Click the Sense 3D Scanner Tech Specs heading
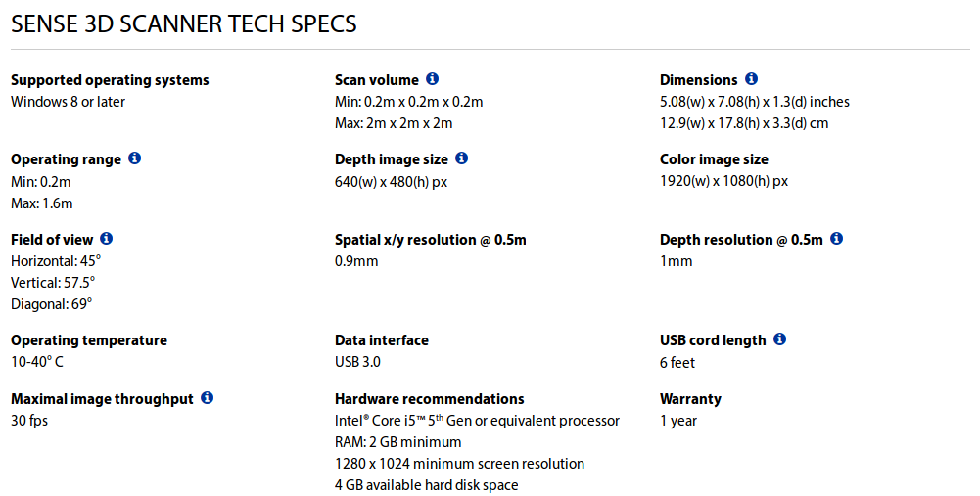This screenshot has width=980, height=496. pyautogui.click(x=184, y=23)
